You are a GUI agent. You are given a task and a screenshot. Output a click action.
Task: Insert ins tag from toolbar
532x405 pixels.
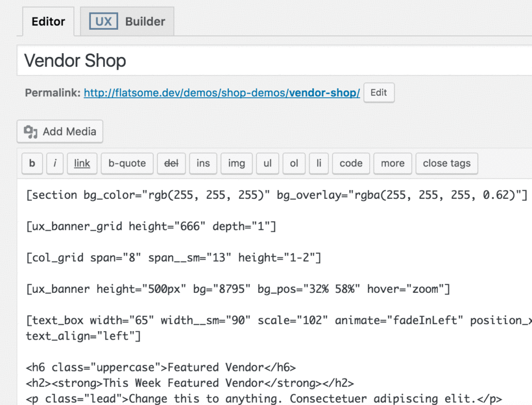(x=203, y=164)
